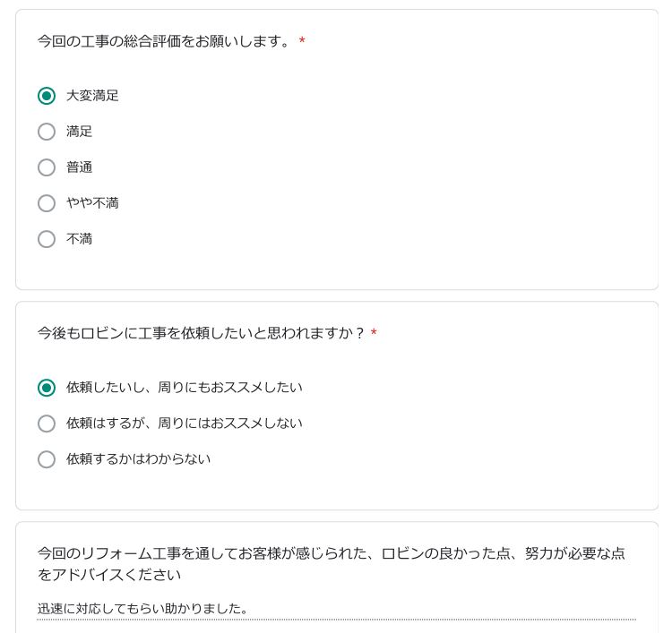Click the 今後もロビンに工事を依頼したい question title

(202, 333)
